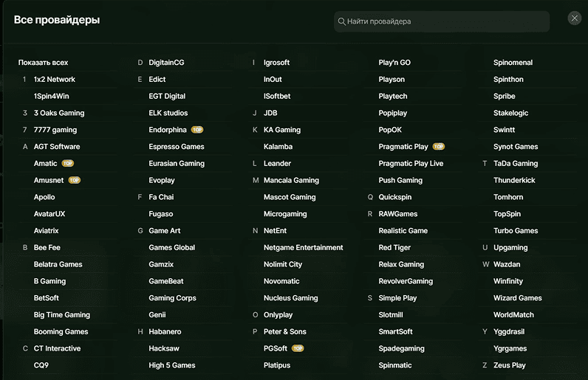Choose the 1x2 Network provider
588x380 pixels.
tap(54, 80)
